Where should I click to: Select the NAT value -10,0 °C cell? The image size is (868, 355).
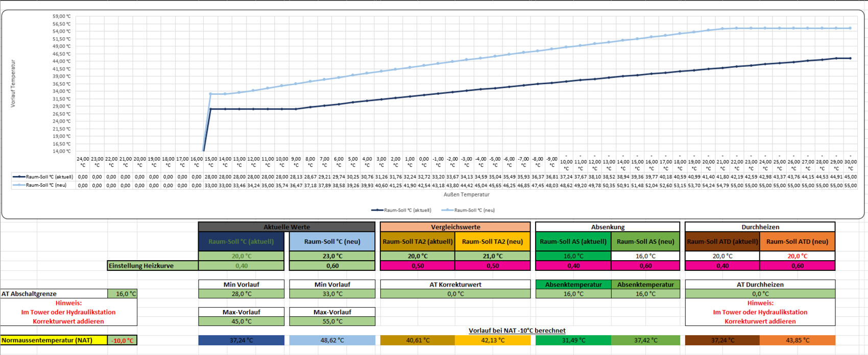pyautogui.click(x=123, y=340)
